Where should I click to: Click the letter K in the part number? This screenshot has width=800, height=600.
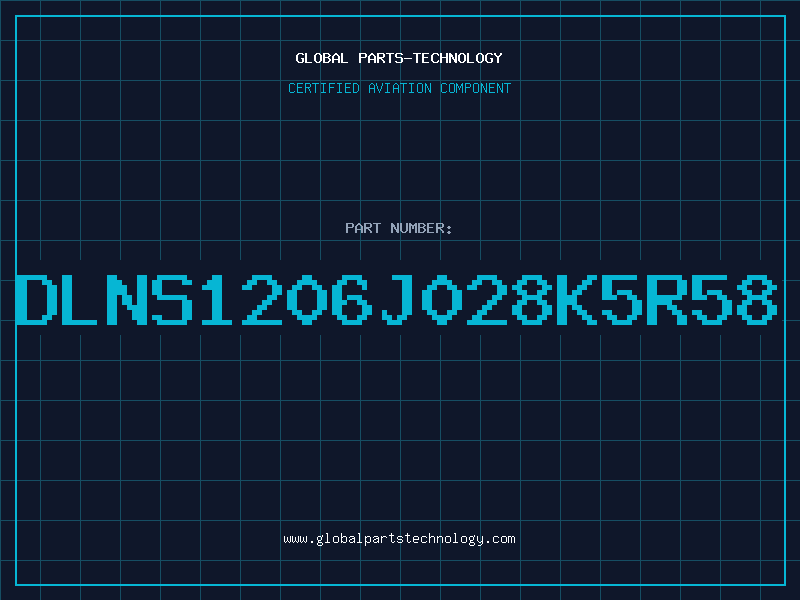[x=577, y=299]
